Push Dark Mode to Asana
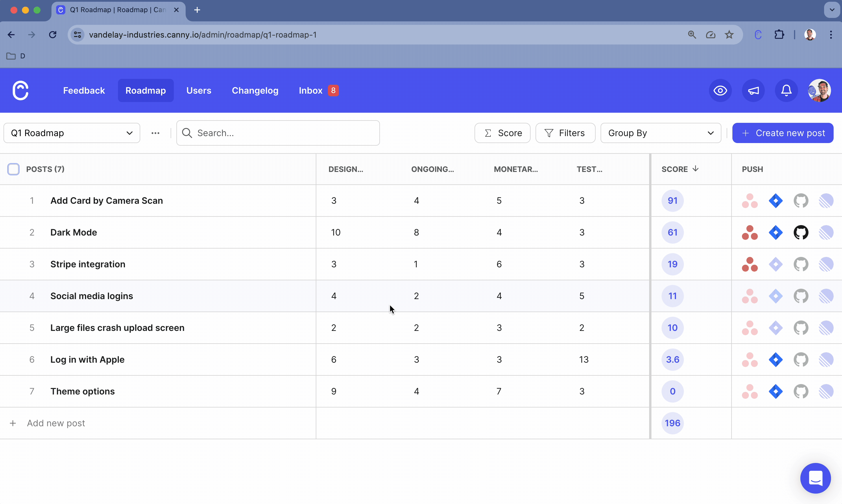This screenshot has width=842, height=504. point(749,233)
